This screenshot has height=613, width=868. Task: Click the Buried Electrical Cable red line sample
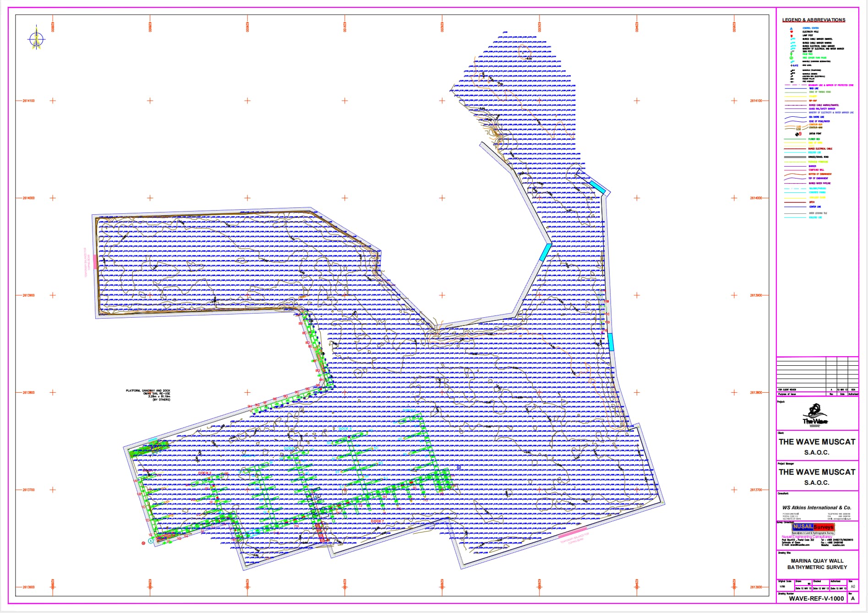pyautogui.click(x=795, y=149)
